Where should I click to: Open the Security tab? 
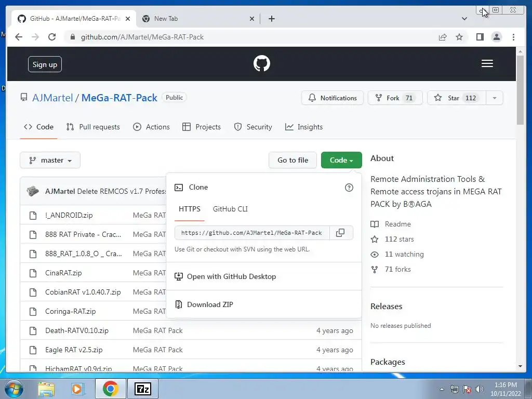[253, 127]
